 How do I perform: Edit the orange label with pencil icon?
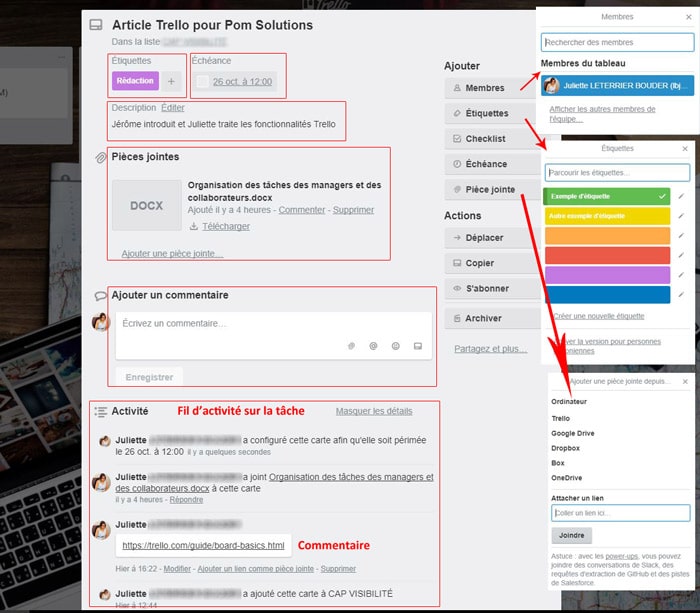[x=681, y=235]
